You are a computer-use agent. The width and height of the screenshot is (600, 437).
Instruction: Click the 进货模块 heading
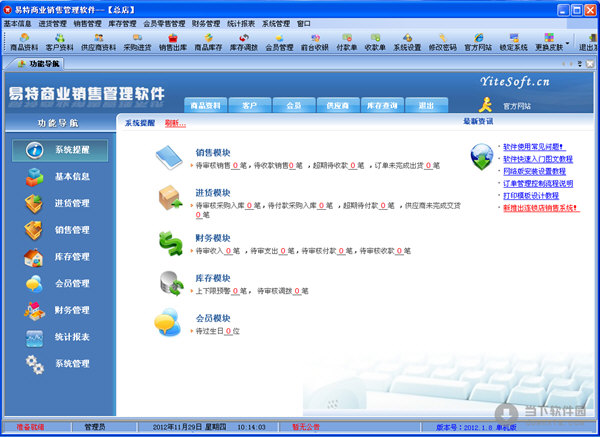tap(213, 193)
